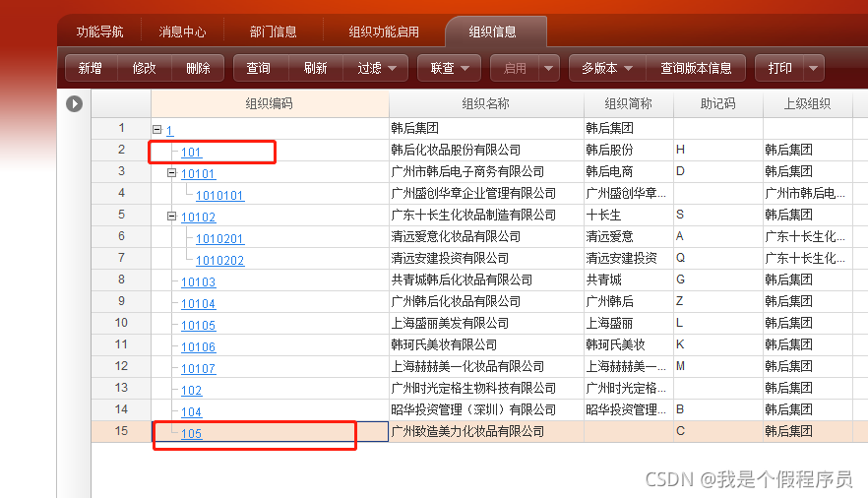Switch to the 功能导航 tab

99,31
